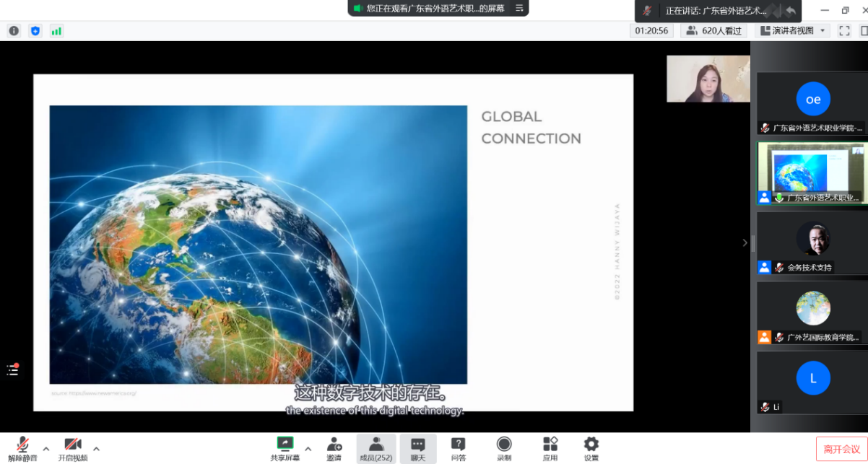This screenshot has width=868, height=464.
Task: Unmute microphone with 解除静音 button
Action: [22, 447]
